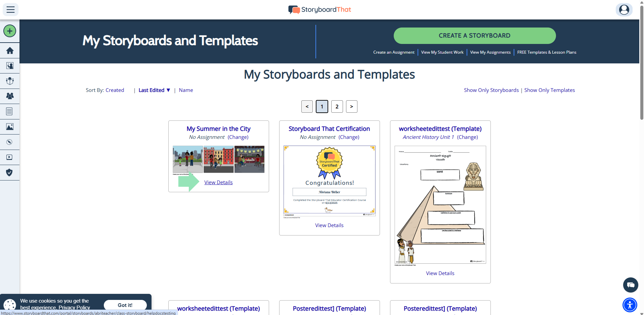The width and height of the screenshot is (644, 315).
Task: Change assignment for My Summer in the City
Action: click(x=238, y=137)
